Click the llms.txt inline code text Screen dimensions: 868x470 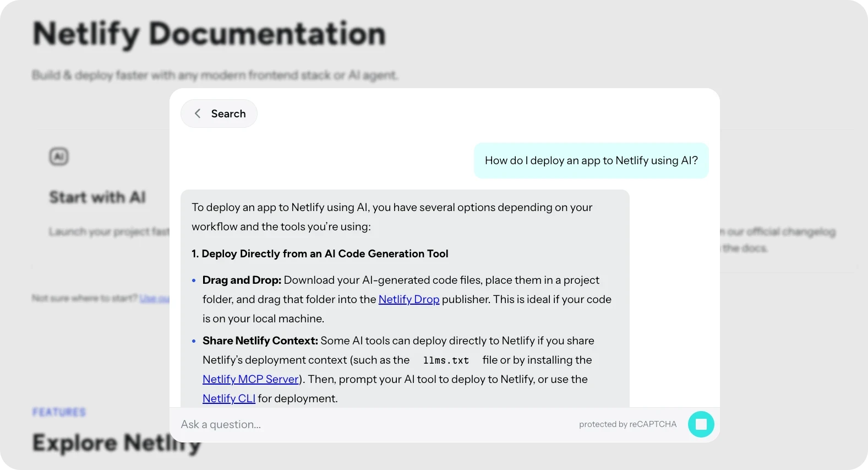tap(446, 360)
